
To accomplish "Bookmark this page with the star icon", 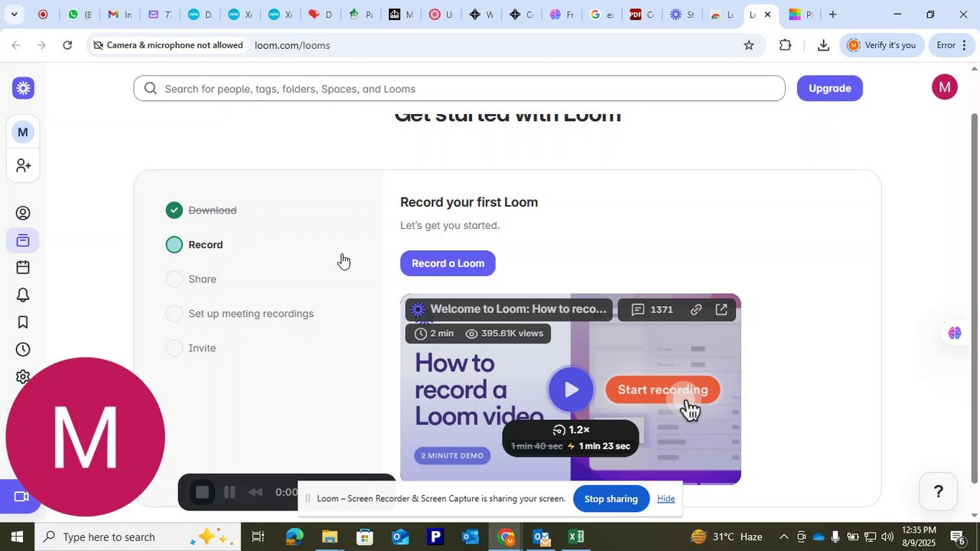I will tap(749, 45).
